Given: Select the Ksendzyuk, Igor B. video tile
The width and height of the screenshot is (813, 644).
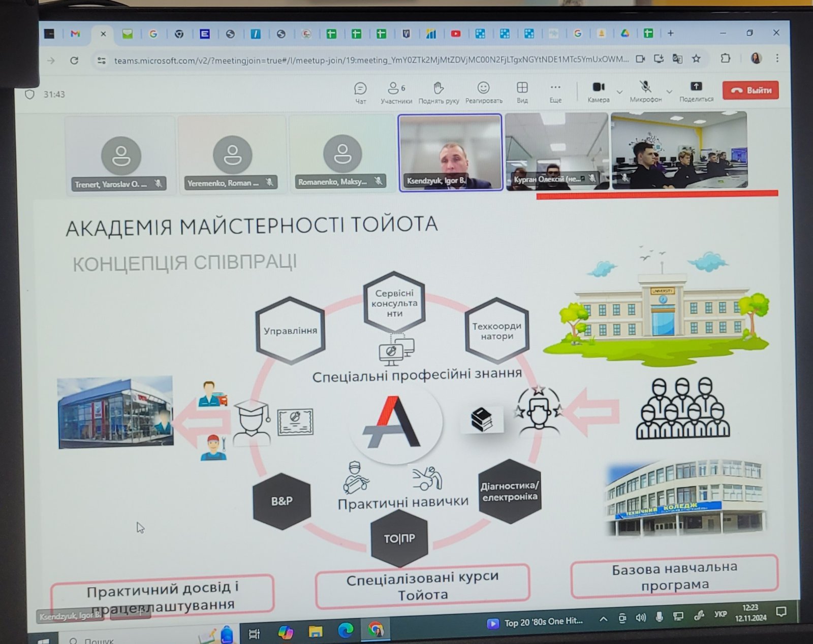Looking at the screenshot, I should (x=450, y=152).
